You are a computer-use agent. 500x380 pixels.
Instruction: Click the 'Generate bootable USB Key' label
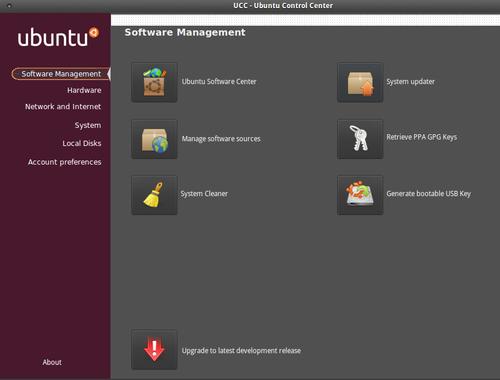click(429, 194)
